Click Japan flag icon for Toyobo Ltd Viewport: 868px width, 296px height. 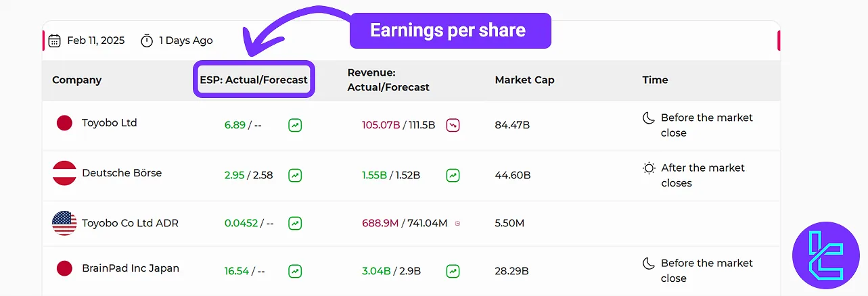(x=64, y=123)
